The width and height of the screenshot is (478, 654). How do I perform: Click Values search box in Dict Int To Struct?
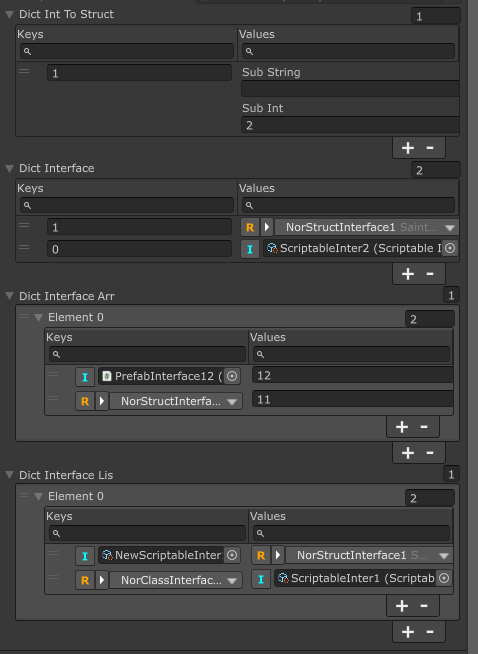pos(348,51)
